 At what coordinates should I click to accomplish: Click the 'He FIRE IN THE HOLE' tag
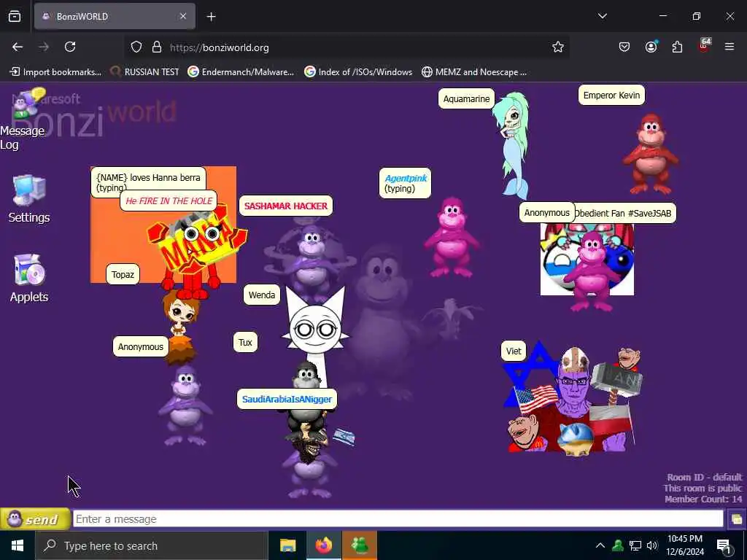pyautogui.click(x=169, y=201)
